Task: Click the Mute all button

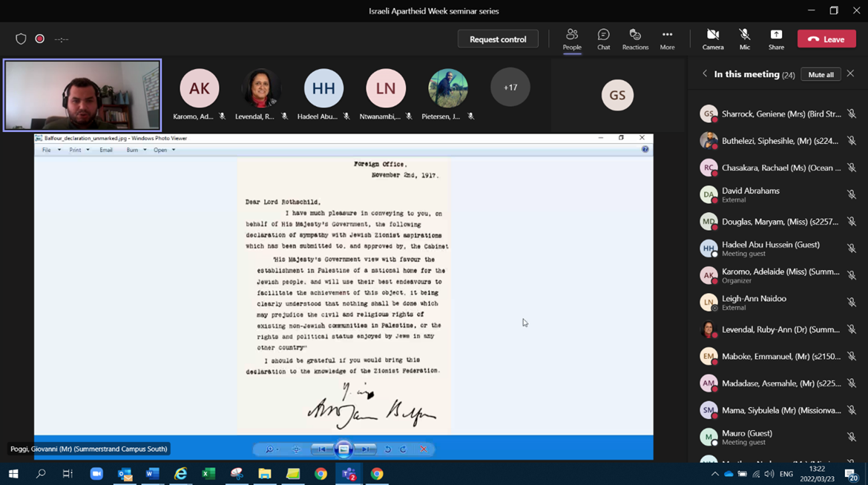Action: [x=821, y=75]
